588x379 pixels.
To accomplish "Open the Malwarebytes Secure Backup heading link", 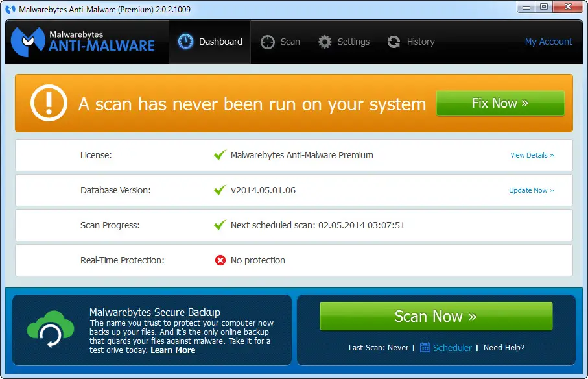I will tap(155, 312).
